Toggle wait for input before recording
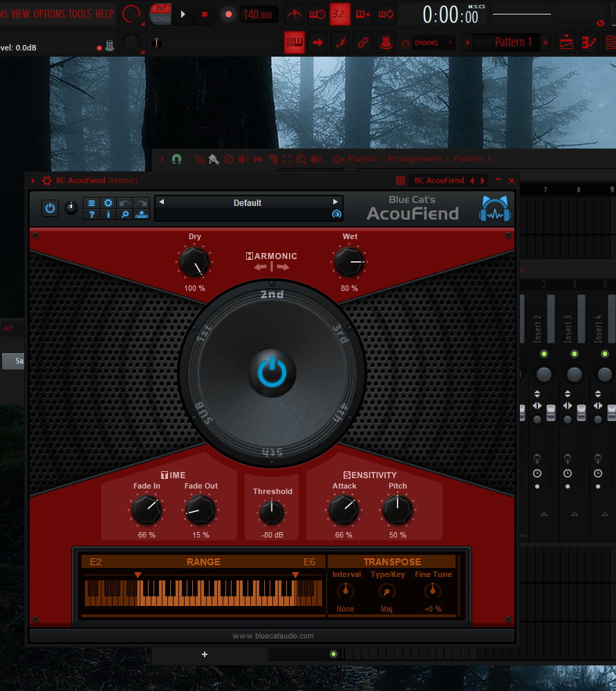Image resolution: width=616 pixels, height=691 pixels. pyautogui.click(x=317, y=14)
